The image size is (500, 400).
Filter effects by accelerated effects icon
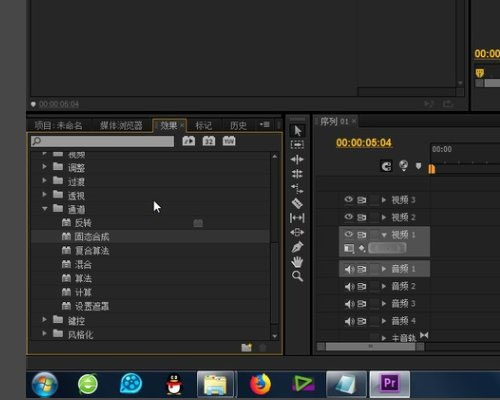(189, 141)
